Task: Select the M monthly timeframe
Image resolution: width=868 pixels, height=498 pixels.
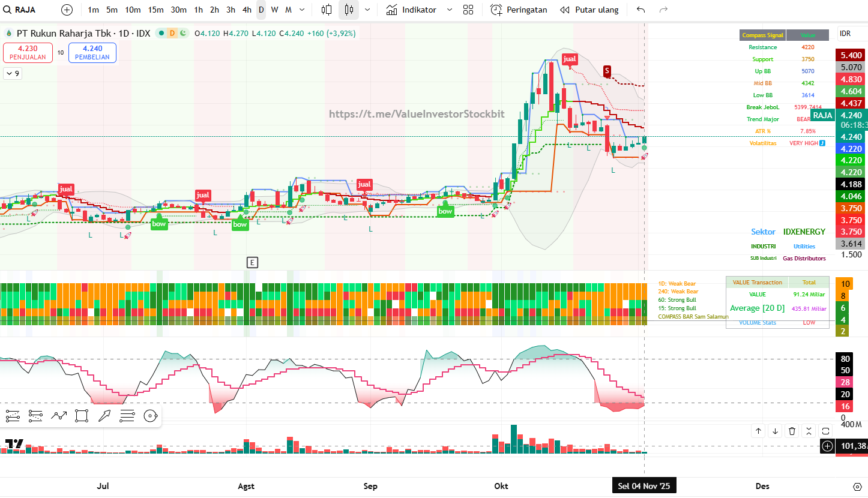Action: [x=288, y=10]
